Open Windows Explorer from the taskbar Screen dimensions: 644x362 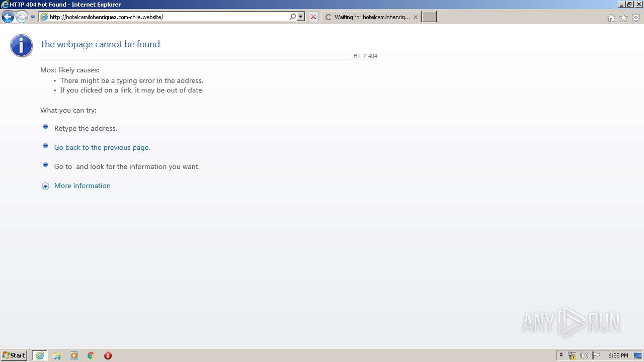[57, 355]
